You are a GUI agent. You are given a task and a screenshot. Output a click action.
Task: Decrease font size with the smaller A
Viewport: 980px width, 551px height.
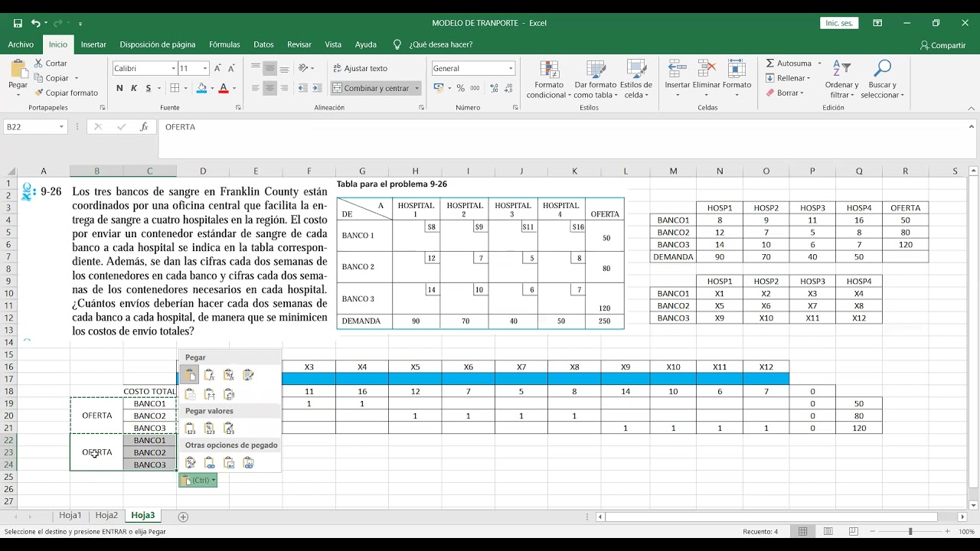pyautogui.click(x=233, y=68)
